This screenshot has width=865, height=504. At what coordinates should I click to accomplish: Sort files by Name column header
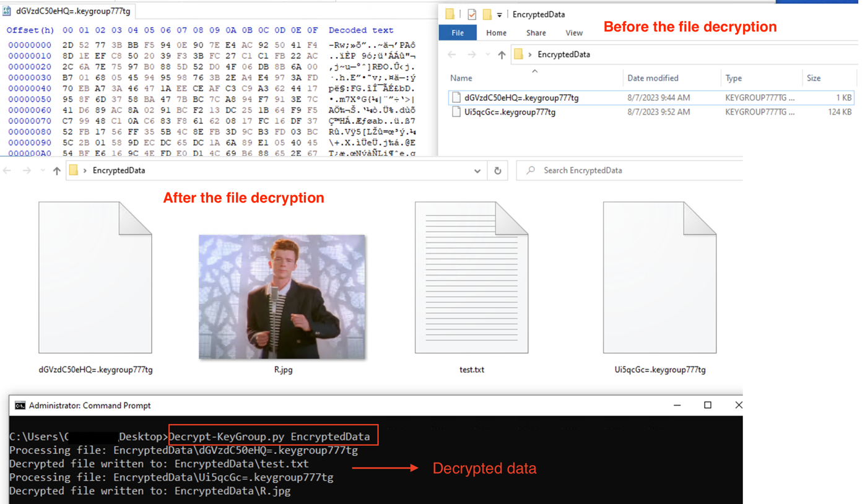[461, 78]
